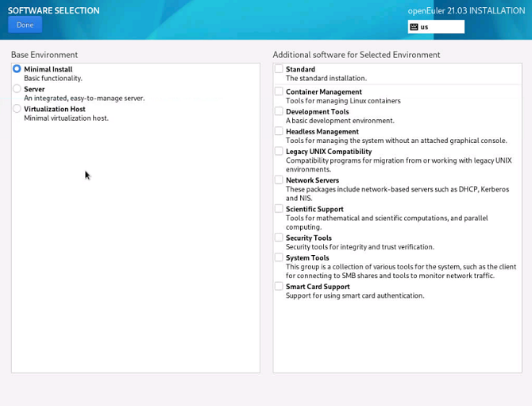This screenshot has width=532, height=406.
Task: Click the Done button
Action: pos(25,25)
